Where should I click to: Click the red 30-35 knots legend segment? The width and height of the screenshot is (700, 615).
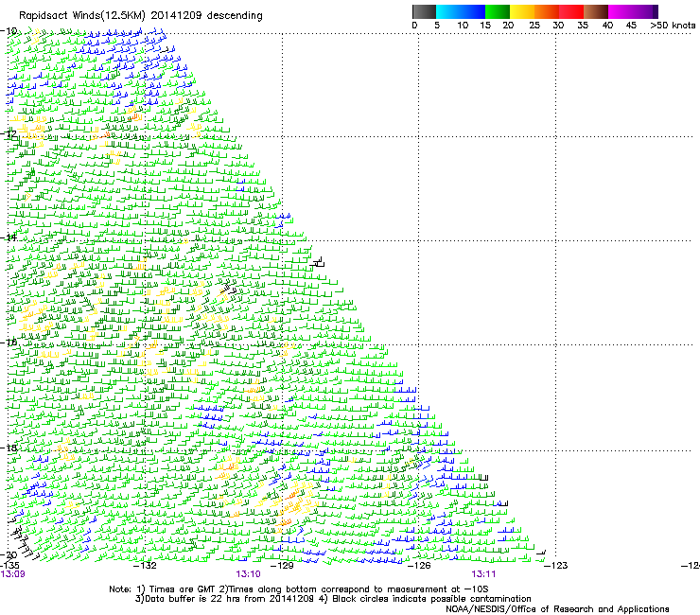coord(571,11)
